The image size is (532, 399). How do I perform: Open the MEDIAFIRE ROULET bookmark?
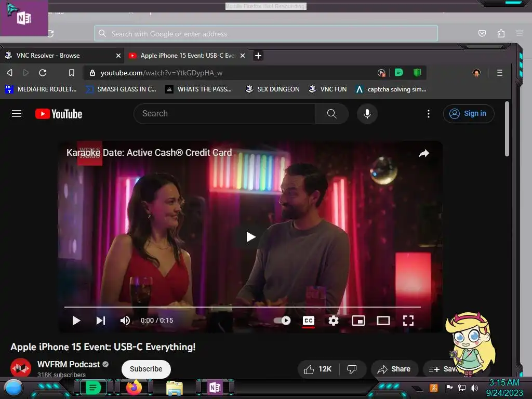[x=41, y=89]
